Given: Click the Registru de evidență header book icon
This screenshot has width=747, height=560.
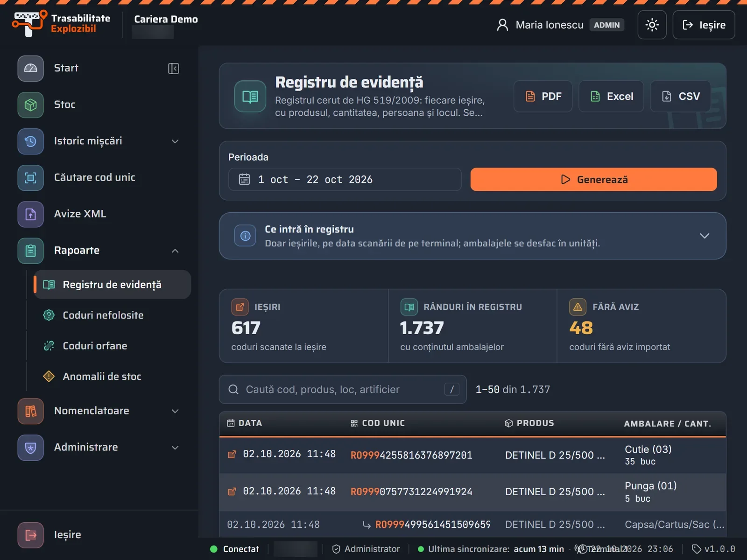Looking at the screenshot, I should tap(250, 96).
